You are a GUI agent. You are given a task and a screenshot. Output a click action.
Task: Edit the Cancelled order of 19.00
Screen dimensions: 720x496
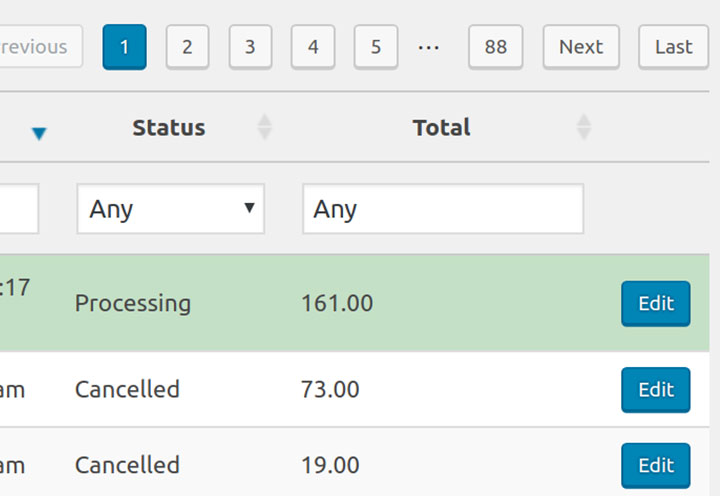pyautogui.click(x=656, y=465)
